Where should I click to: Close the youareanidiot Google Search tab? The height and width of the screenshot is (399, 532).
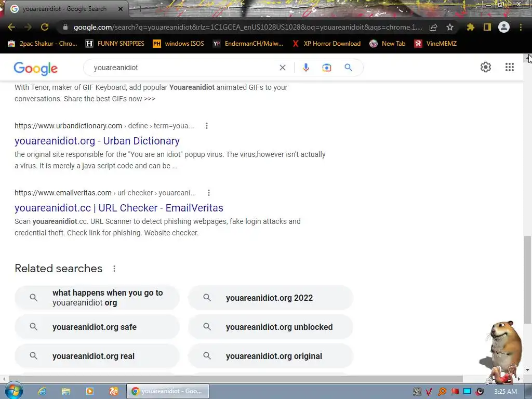click(x=121, y=9)
